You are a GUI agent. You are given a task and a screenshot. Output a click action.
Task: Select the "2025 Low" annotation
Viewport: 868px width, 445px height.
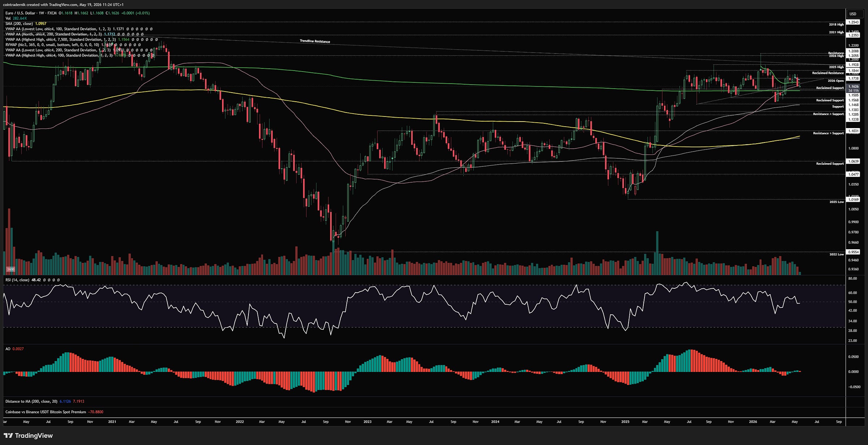[837, 202]
